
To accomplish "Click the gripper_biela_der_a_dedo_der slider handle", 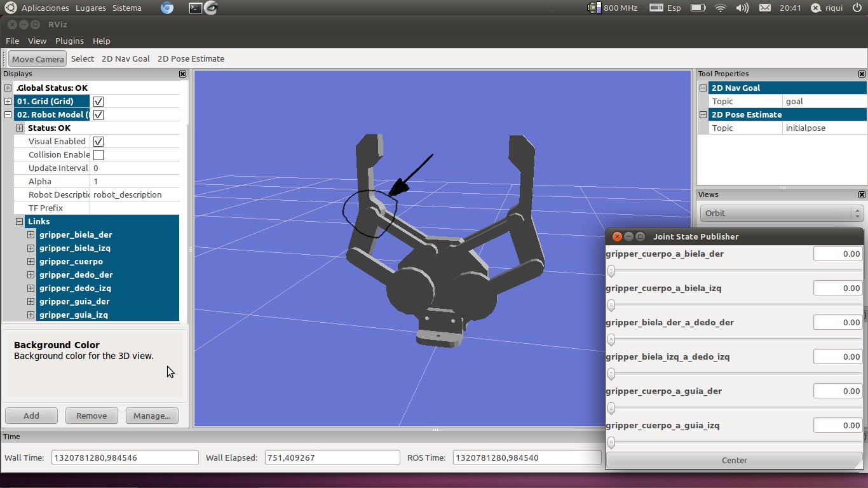I will [611, 340].
